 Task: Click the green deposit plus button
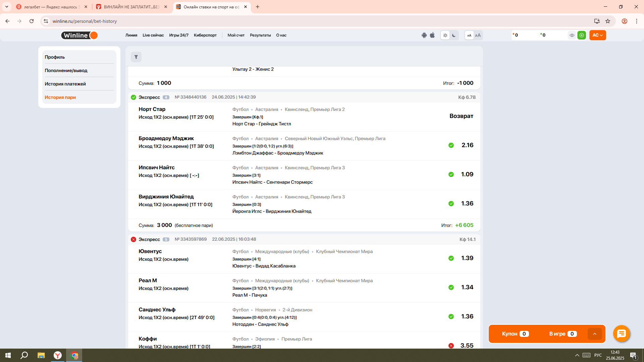(x=582, y=35)
